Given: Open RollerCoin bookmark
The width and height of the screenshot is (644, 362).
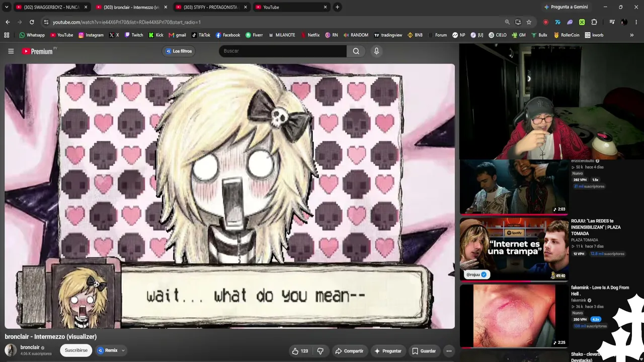Looking at the screenshot, I should coord(567,35).
